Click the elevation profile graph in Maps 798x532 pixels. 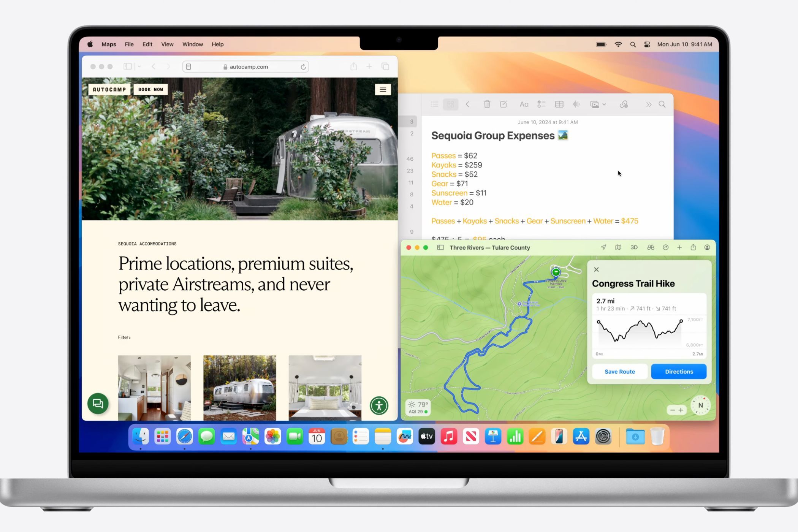[x=647, y=336]
